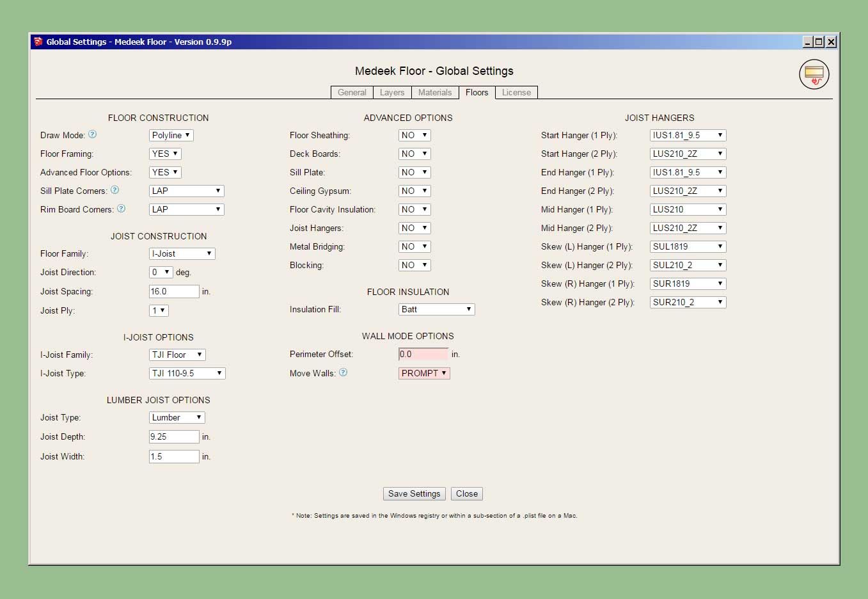Open the Floor Framing dropdown

tap(165, 154)
